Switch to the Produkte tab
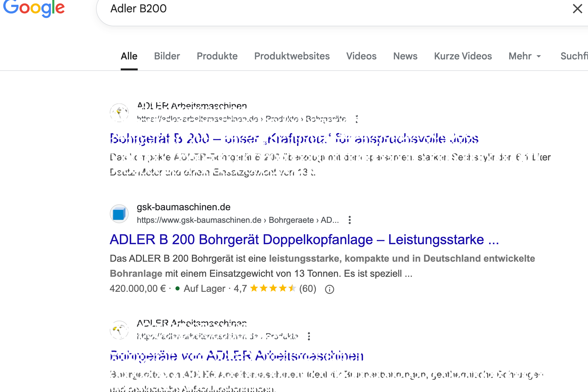Viewport: 588px width, 392px height. (x=217, y=56)
